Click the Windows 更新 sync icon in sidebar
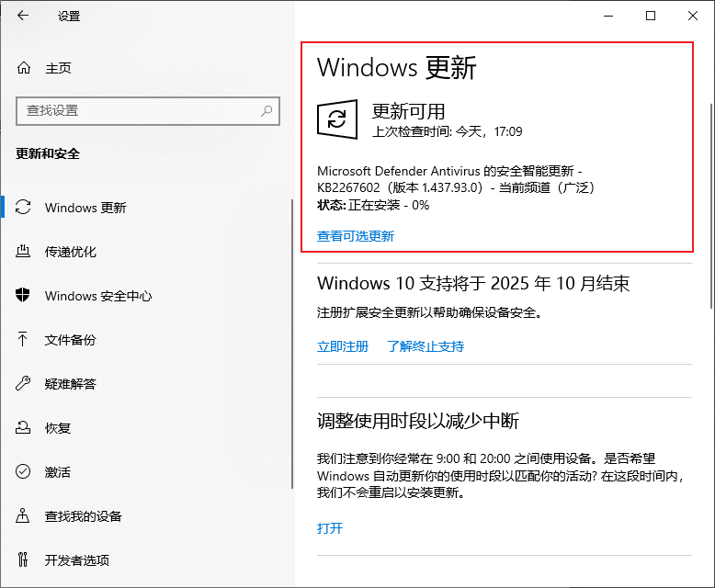This screenshot has width=715, height=588. click(x=25, y=208)
